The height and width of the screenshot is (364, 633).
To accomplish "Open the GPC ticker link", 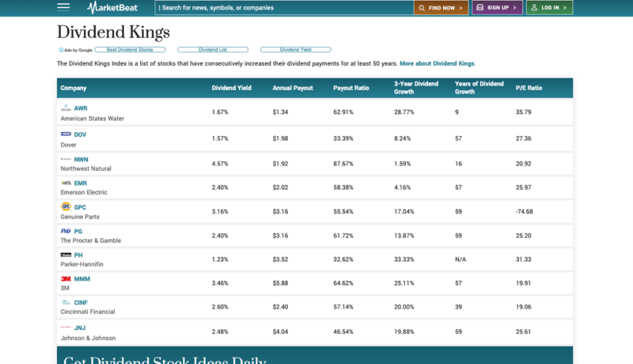I will [x=80, y=207].
